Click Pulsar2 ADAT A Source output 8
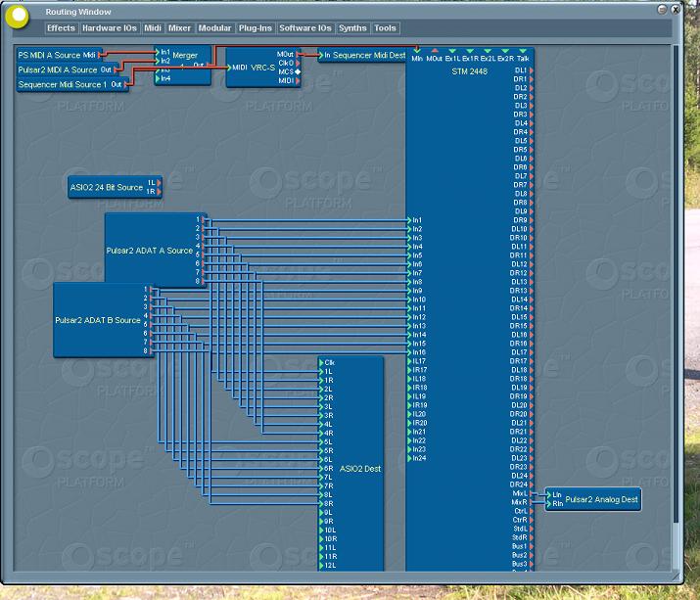700x600 pixels. [204, 281]
